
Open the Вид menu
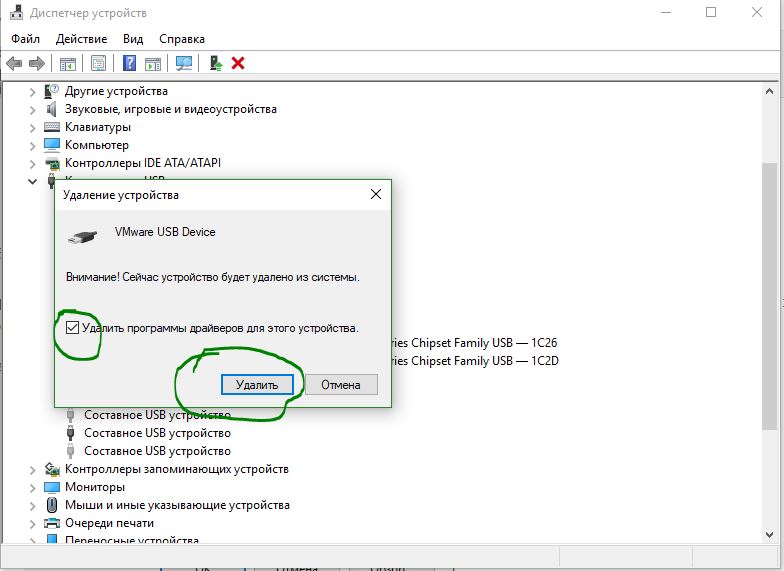coord(133,39)
